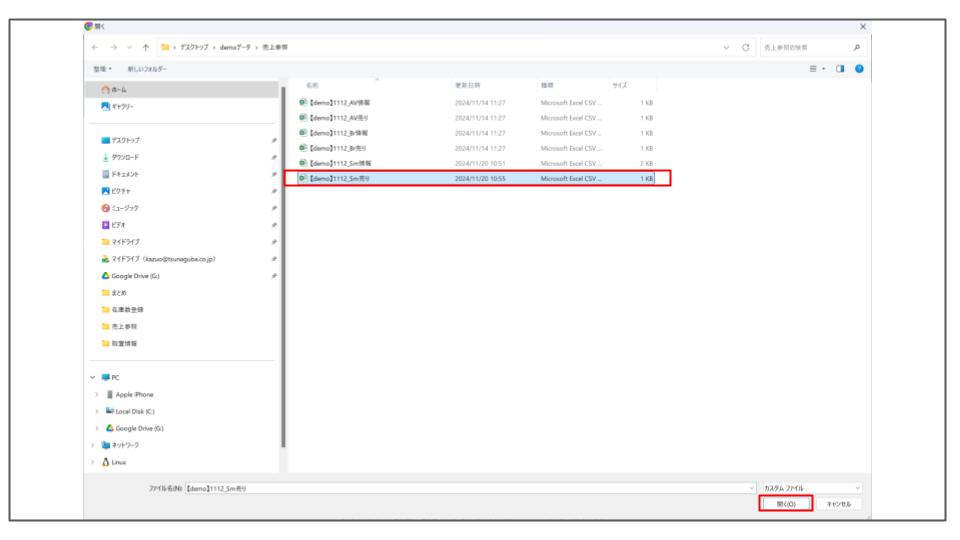This screenshot has height=540, width=960.
Task: Click the blue help question mark icon
Action: (859, 70)
